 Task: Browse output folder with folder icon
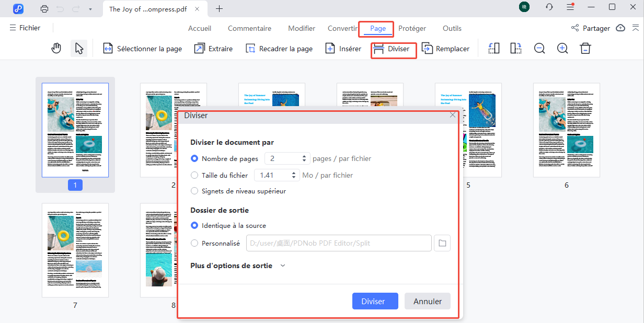click(442, 243)
